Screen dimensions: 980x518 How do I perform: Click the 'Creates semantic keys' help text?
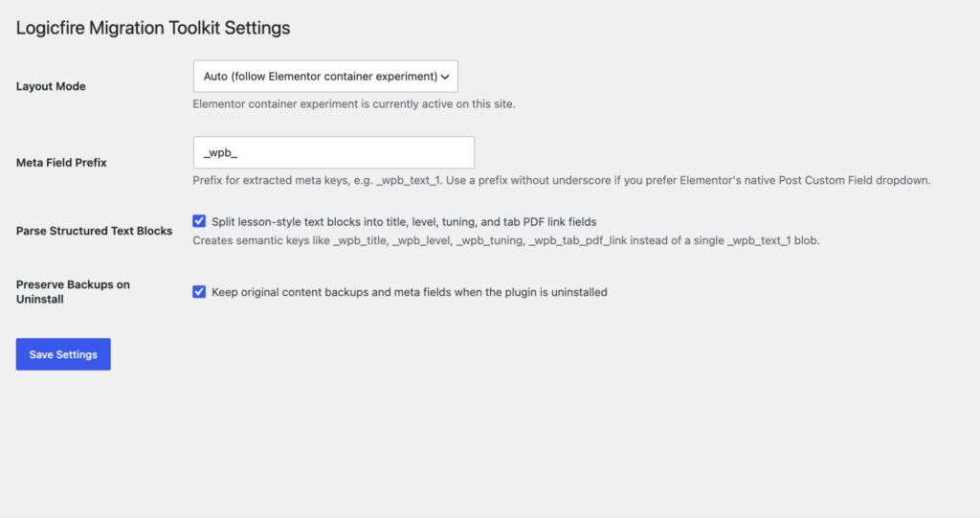pos(505,240)
